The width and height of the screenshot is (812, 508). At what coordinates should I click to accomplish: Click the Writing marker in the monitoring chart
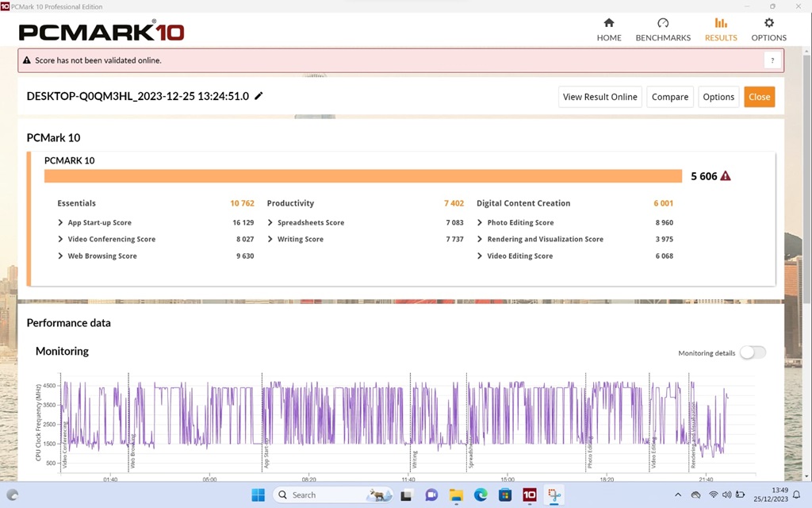[414, 460]
